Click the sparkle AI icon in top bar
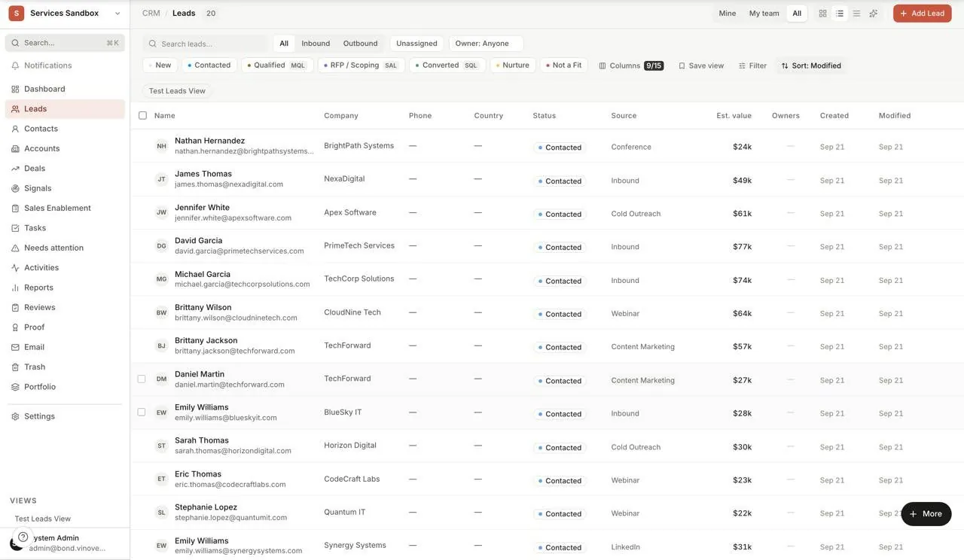 pyautogui.click(x=874, y=14)
